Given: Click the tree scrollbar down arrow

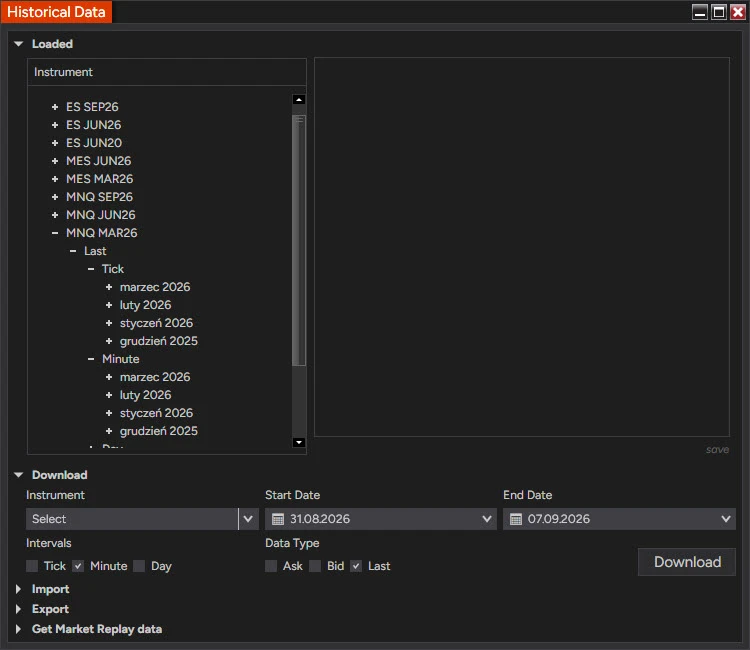Looking at the screenshot, I should click(x=299, y=442).
